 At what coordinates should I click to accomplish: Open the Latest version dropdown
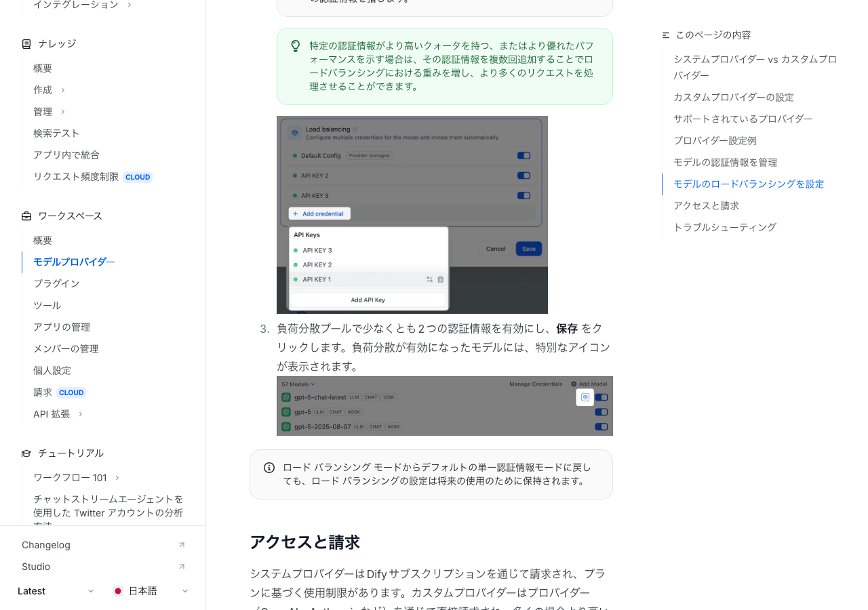56,591
